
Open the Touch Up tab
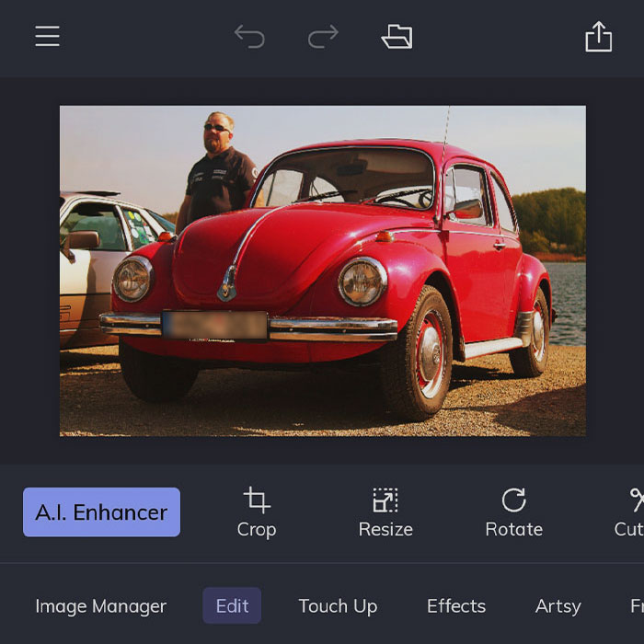click(338, 606)
